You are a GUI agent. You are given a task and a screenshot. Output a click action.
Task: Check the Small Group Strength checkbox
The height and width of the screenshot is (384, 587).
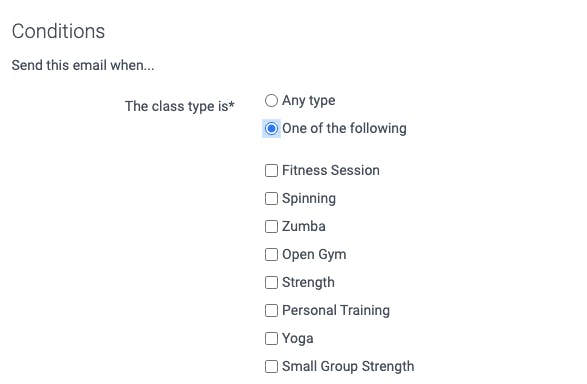(x=271, y=366)
